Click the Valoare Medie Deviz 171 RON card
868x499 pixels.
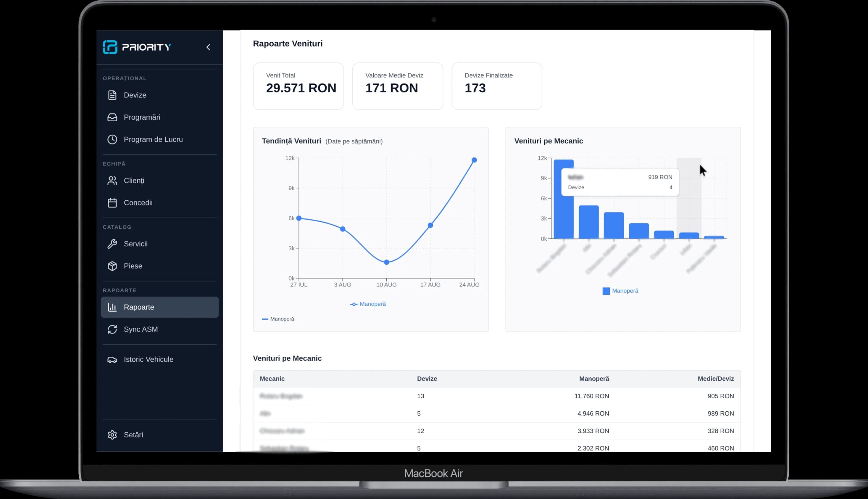pos(397,86)
